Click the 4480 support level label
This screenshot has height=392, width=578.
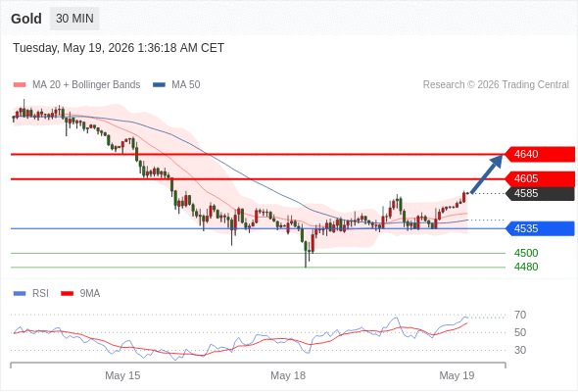click(526, 267)
